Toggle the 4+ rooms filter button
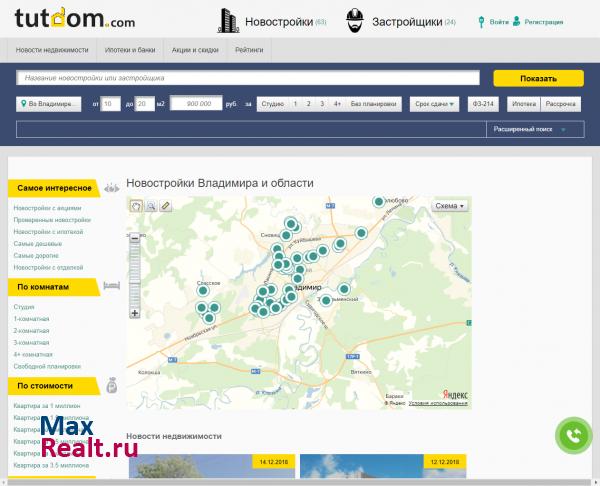 (x=337, y=104)
